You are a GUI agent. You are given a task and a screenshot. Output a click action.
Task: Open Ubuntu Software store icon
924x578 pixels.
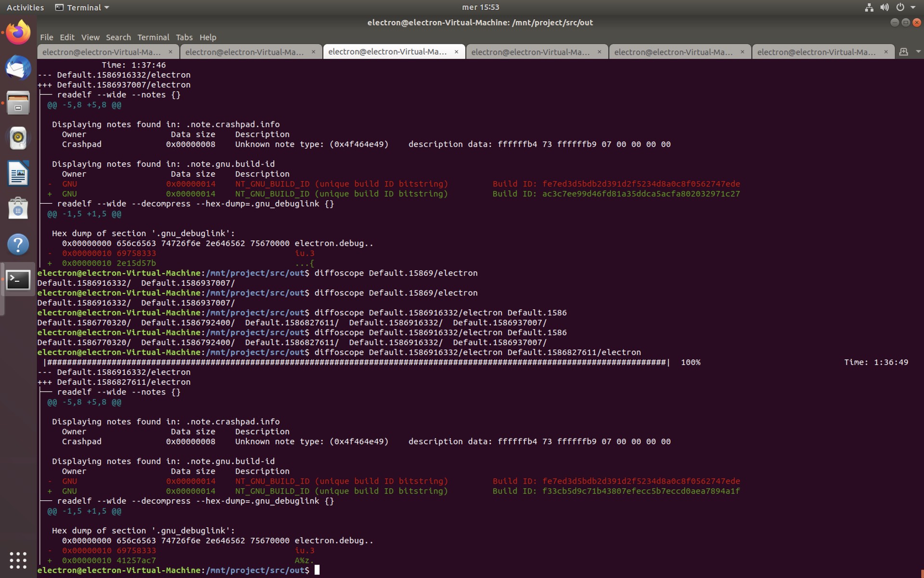coord(18,209)
